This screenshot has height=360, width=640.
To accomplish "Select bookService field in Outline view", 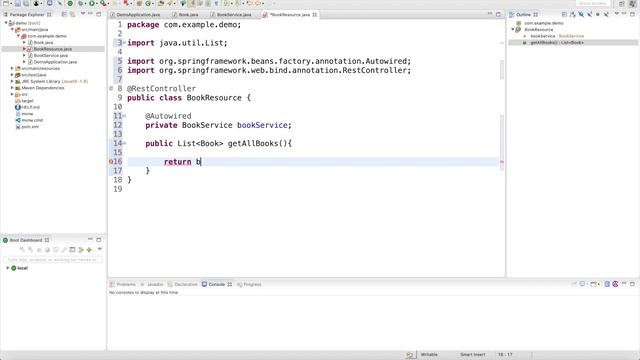I will [x=557, y=36].
